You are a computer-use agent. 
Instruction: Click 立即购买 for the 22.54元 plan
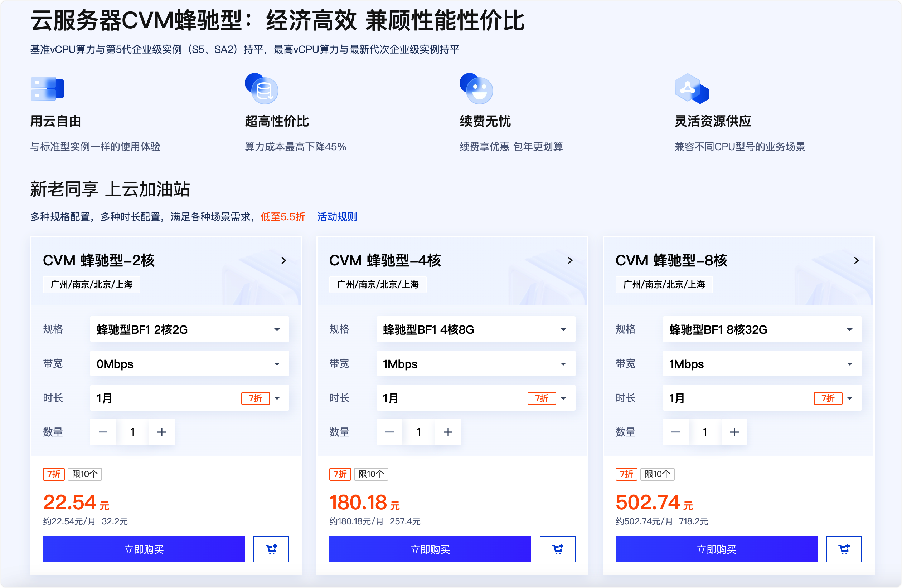(x=144, y=549)
